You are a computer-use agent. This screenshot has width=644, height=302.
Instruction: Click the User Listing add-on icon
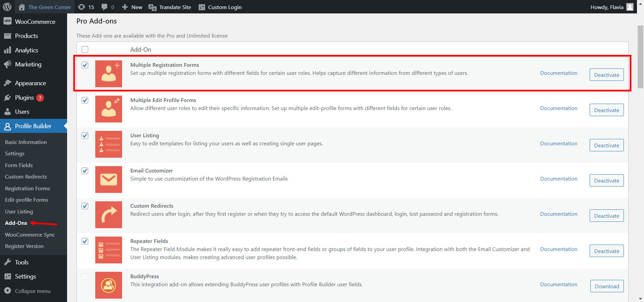coord(108,144)
